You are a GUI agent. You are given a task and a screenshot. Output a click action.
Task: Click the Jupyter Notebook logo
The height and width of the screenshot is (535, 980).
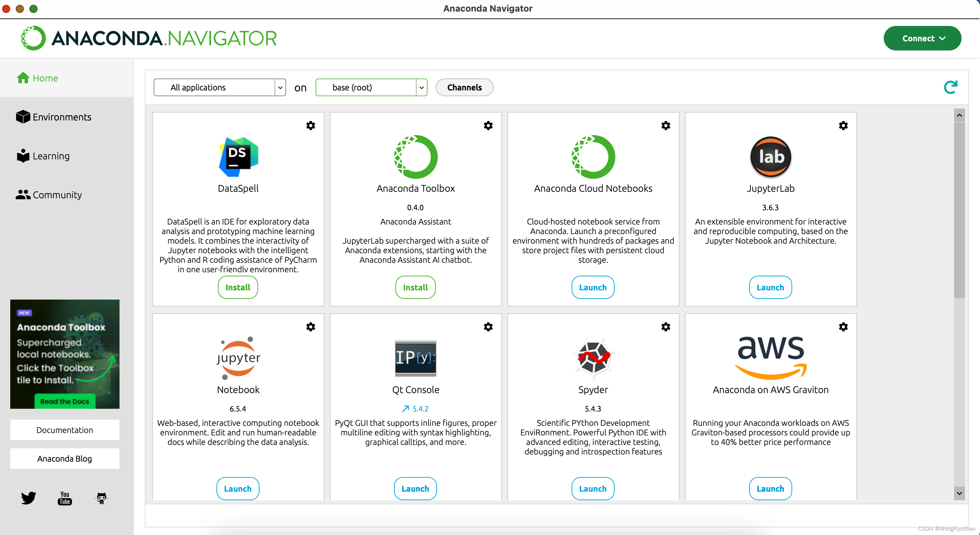point(238,358)
